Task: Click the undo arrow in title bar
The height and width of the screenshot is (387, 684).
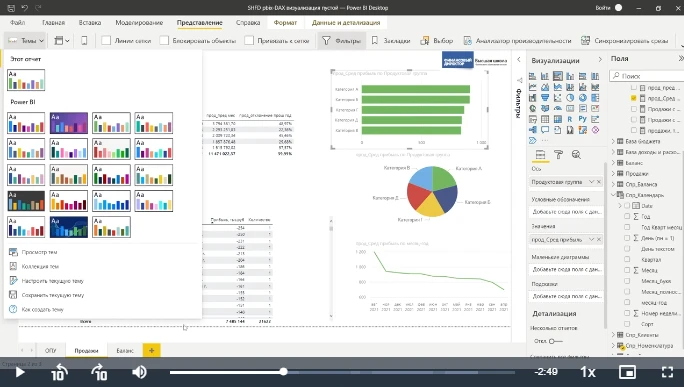Action: pyautogui.click(x=25, y=8)
